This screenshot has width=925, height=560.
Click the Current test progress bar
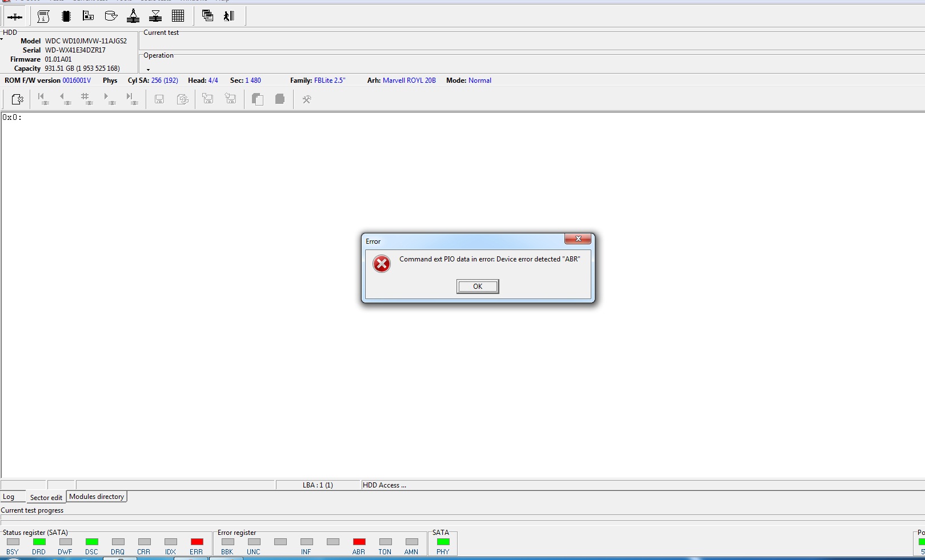point(462,519)
